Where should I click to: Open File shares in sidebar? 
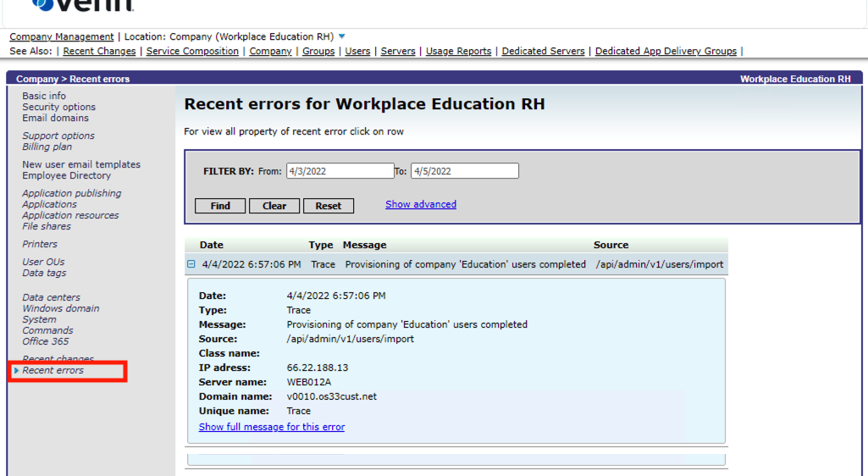tap(47, 226)
